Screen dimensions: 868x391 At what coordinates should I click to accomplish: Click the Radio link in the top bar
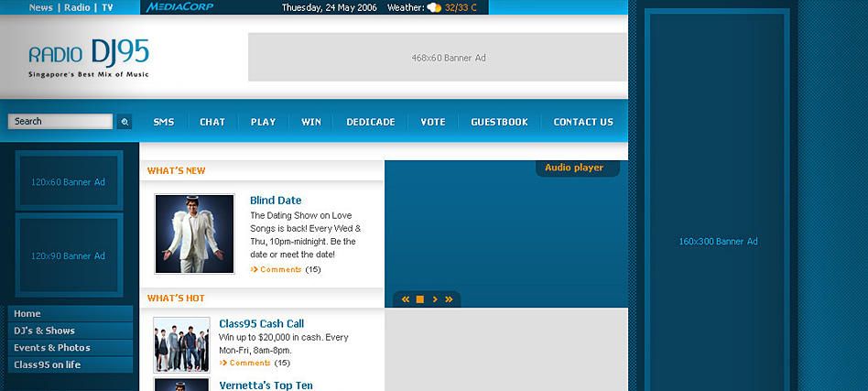coord(77,7)
